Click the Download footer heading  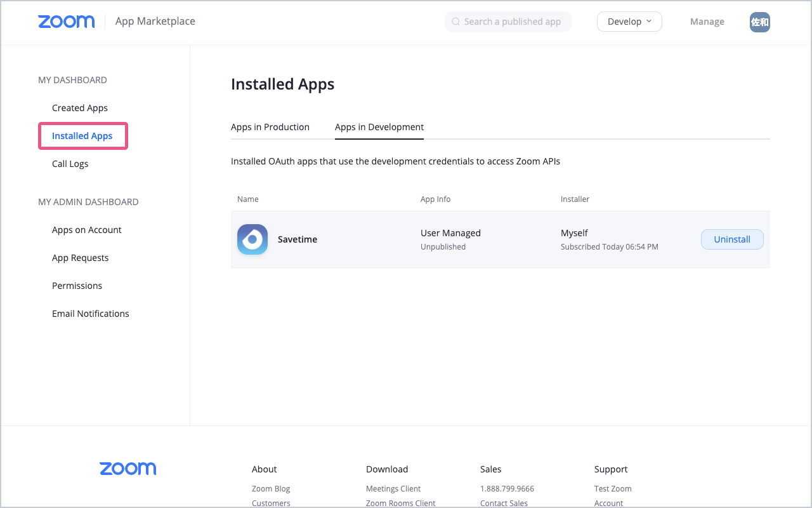[387, 469]
